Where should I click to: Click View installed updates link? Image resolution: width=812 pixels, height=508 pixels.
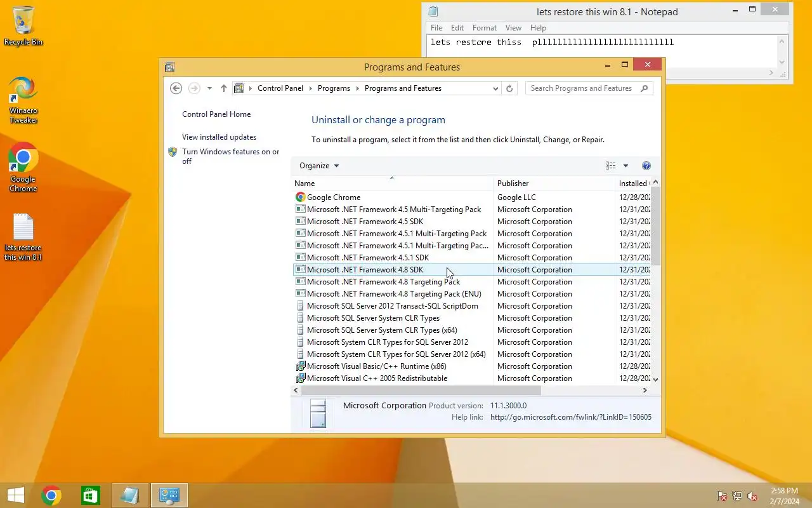(219, 137)
